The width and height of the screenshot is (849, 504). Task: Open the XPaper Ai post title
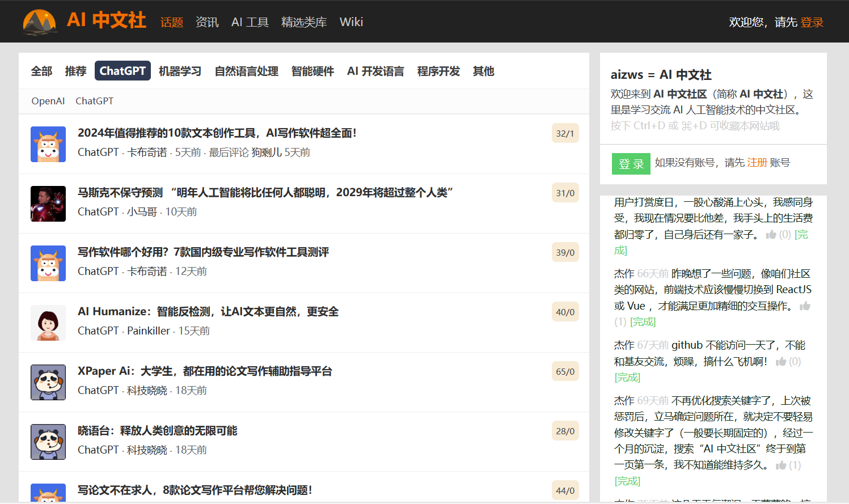(x=205, y=371)
